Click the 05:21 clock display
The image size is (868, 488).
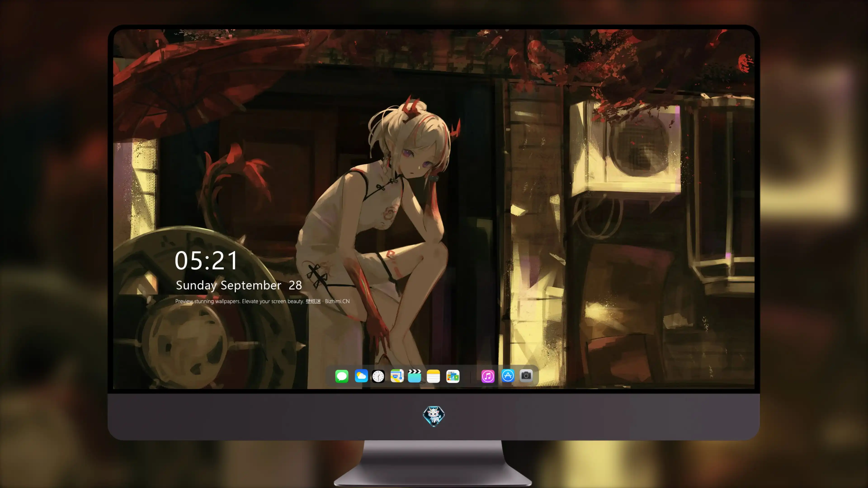pyautogui.click(x=206, y=260)
